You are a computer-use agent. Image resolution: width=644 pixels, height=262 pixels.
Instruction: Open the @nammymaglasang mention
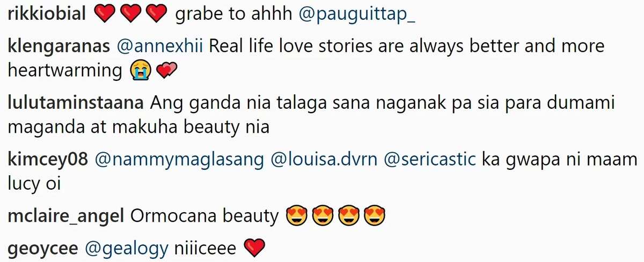pyautogui.click(x=180, y=159)
